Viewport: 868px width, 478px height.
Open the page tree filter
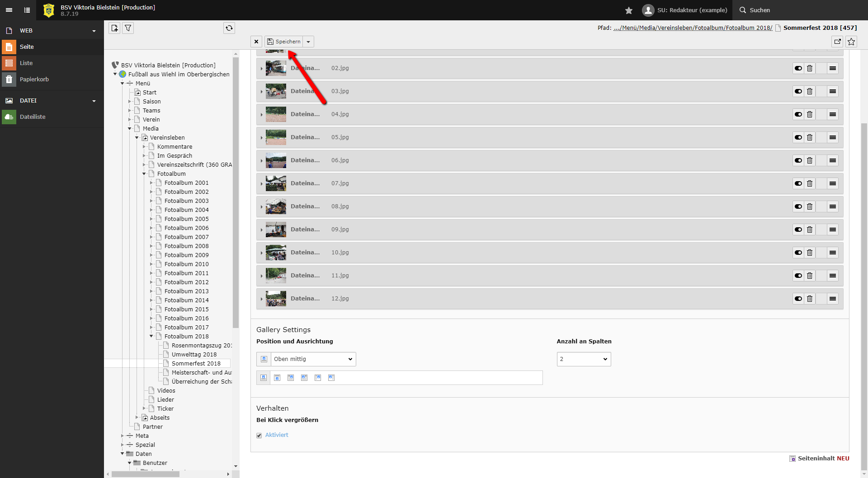click(x=128, y=28)
